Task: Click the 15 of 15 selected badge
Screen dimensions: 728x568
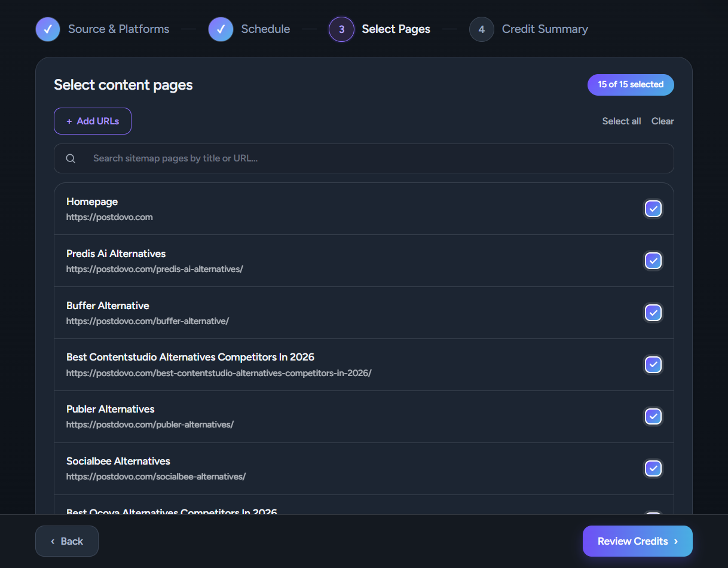Action: point(631,85)
